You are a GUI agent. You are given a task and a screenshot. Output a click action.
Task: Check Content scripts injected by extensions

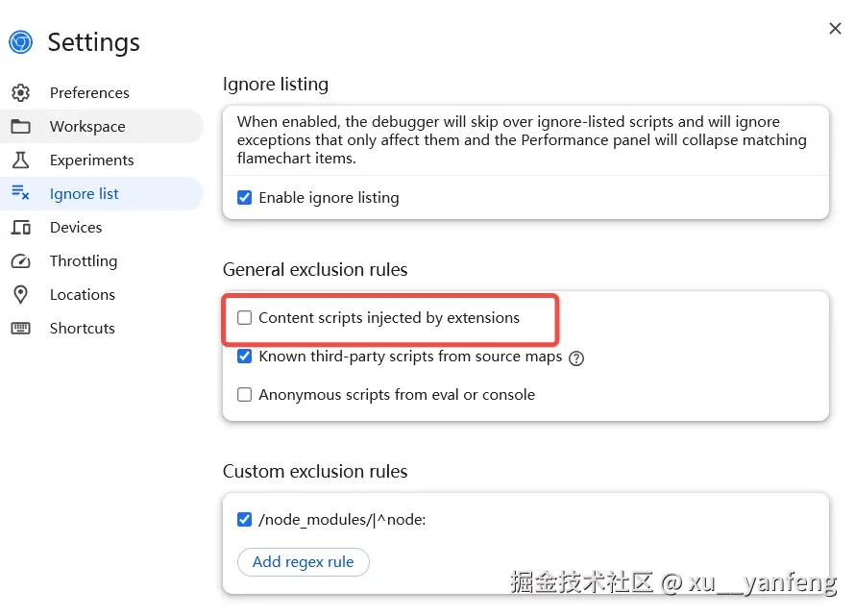[244, 318]
